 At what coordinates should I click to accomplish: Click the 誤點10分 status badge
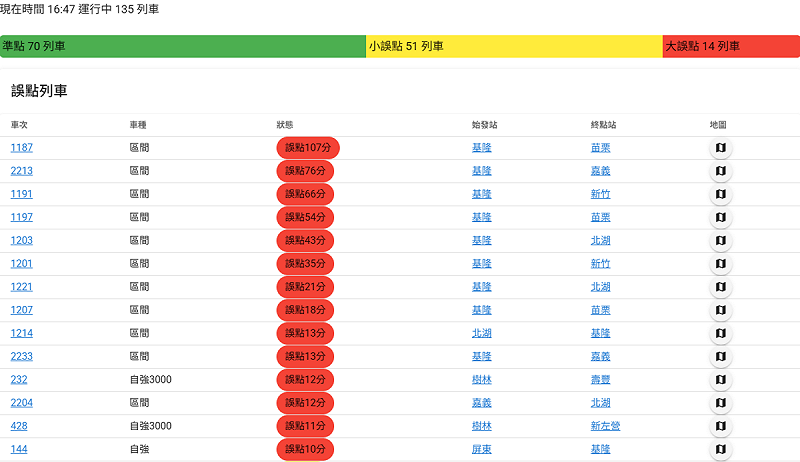305,449
